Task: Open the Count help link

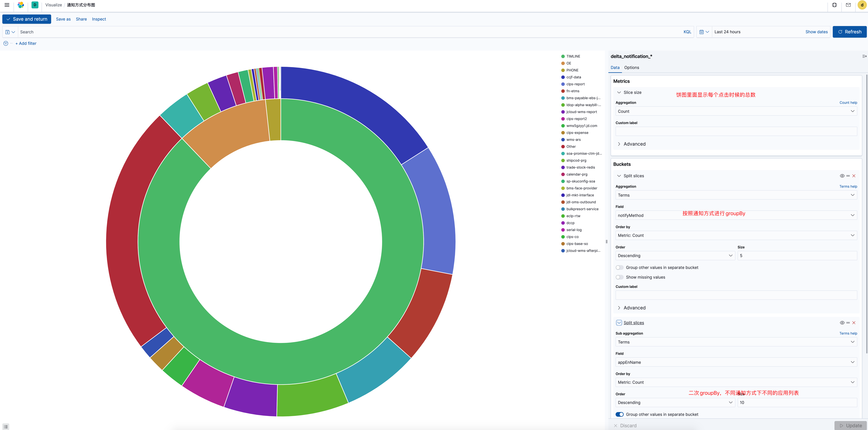Action: pos(848,103)
